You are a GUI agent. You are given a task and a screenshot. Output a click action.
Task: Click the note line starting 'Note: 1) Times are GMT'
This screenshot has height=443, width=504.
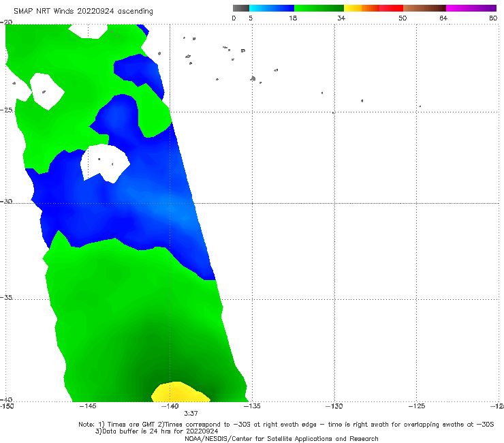[286, 425]
